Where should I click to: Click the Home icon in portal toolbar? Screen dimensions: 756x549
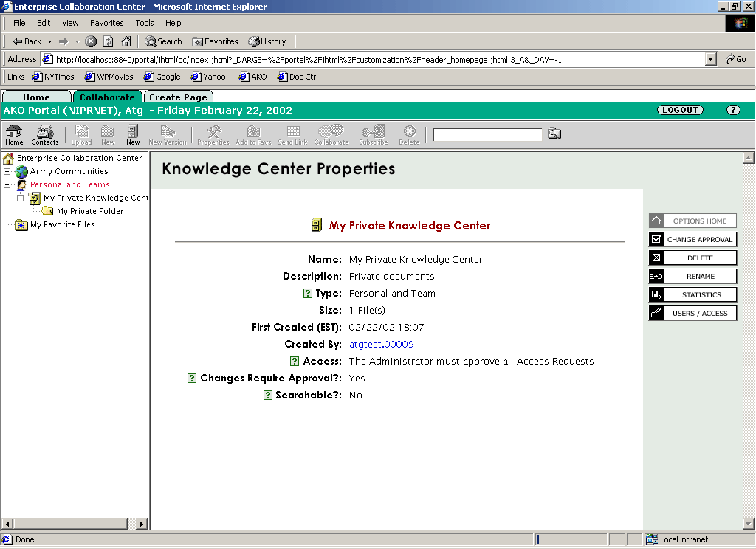click(x=13, y=134)
